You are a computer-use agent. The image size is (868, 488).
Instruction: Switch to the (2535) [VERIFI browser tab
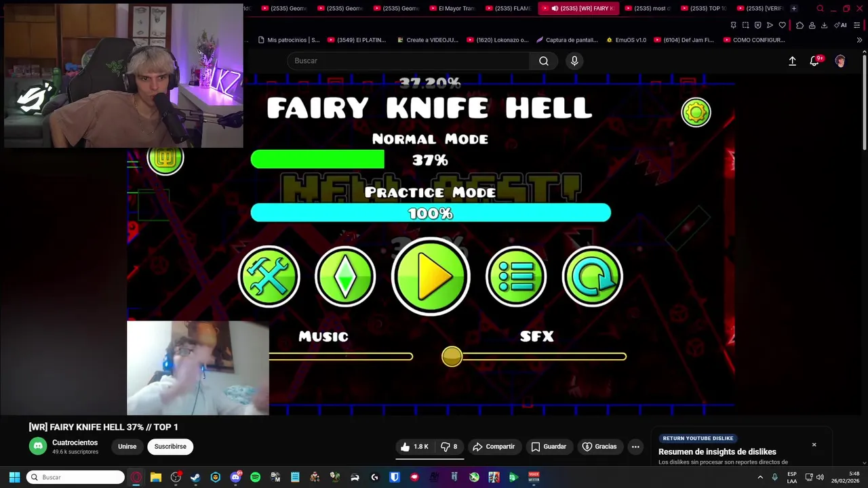coord(759,8)
